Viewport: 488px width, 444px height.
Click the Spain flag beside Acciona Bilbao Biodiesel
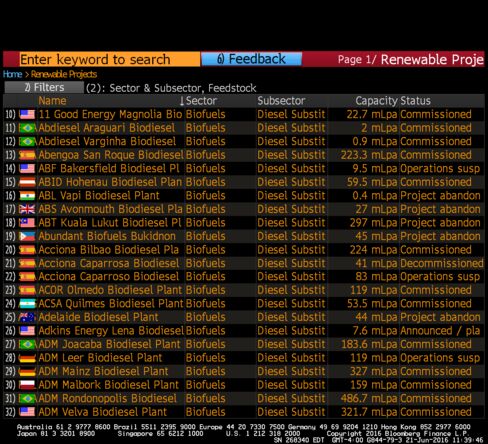click(x=27, y=250)
